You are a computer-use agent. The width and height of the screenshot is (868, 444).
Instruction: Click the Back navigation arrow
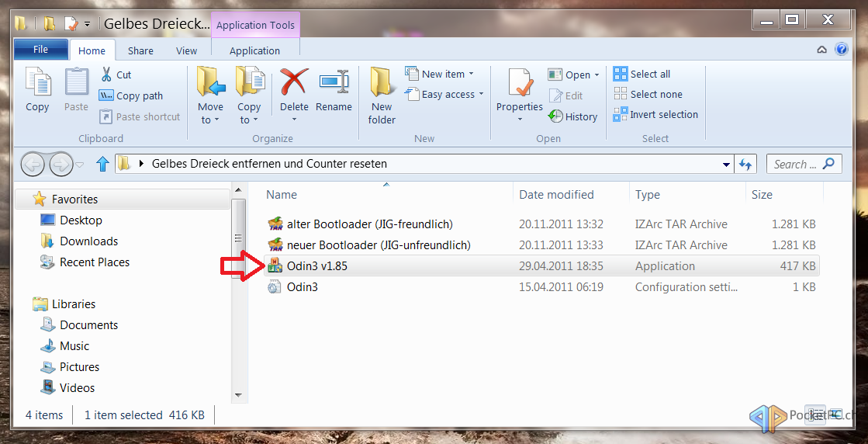(33, 165)
